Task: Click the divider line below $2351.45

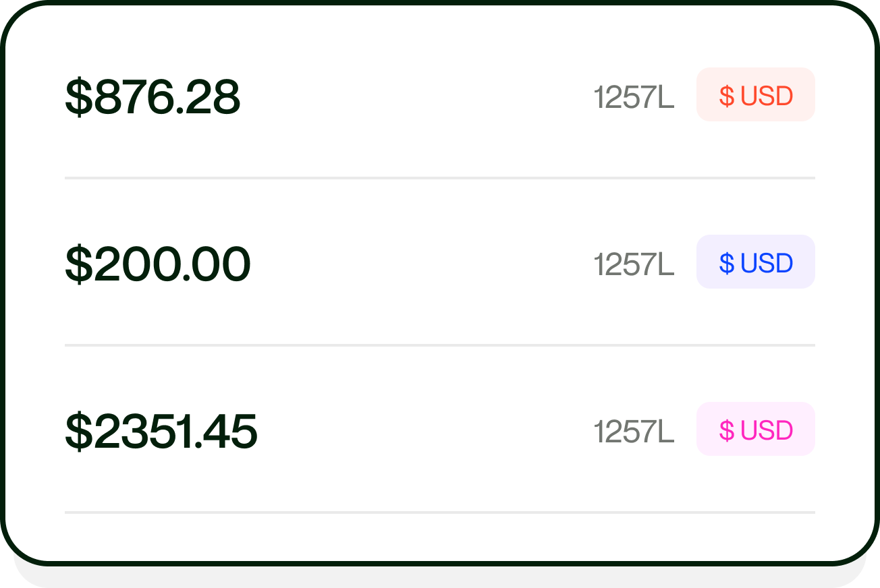Action: pyautogui.click(x=440, y=512)
